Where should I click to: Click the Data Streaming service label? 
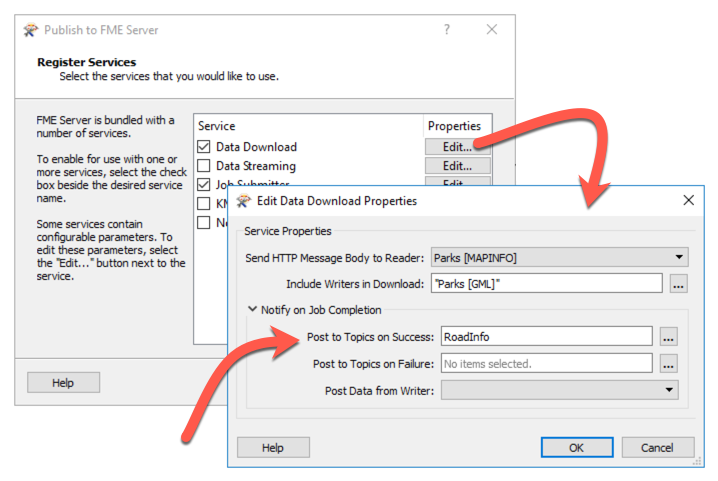coord(256,166)
